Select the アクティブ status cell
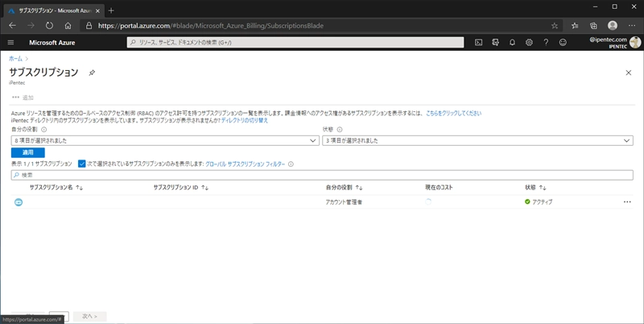The image size is (644, 324). tap(539, 201)
